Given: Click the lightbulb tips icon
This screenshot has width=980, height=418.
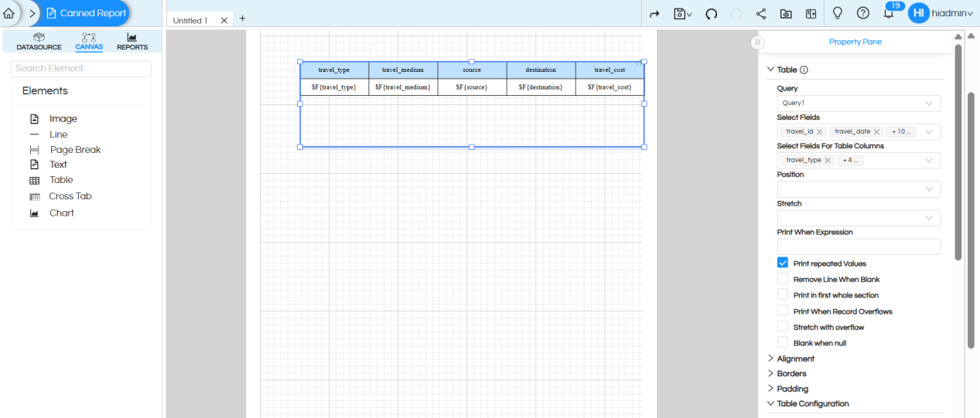Looking at the screenshot, I should point(837,13).
